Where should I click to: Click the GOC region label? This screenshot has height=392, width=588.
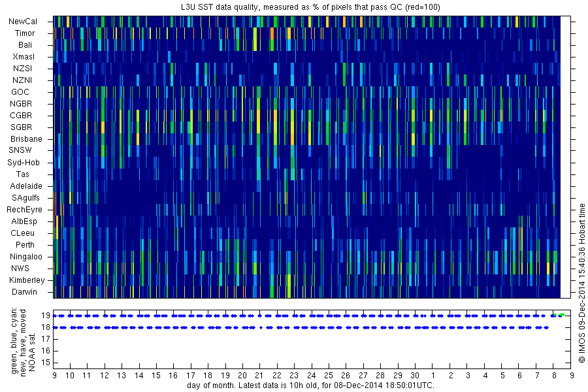click(x=20, y=92)
